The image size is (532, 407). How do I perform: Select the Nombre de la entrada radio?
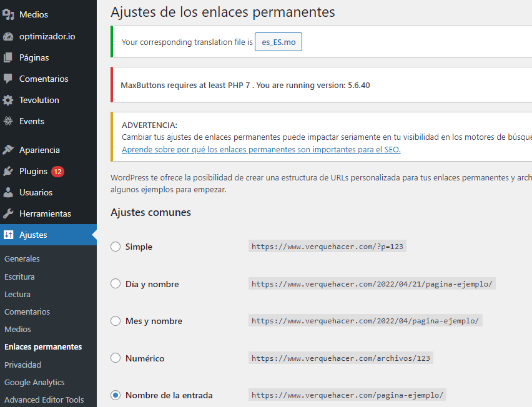click(x=116, y=395)
